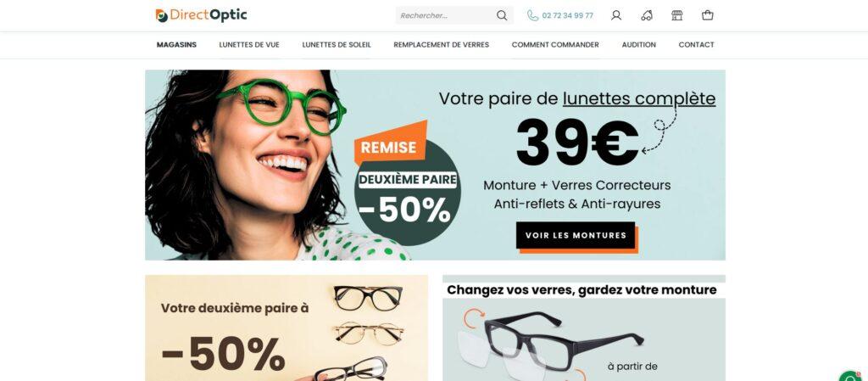The image size is (868, 381).
Task: Open the store locator shop icon
Action: [677, 15]
